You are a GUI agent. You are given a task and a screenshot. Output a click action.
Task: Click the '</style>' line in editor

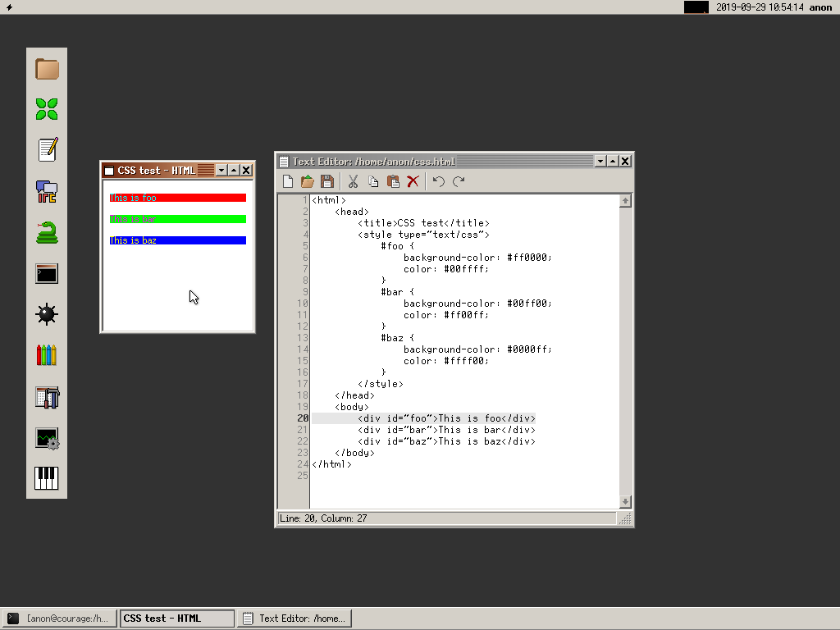coord(381,384)
